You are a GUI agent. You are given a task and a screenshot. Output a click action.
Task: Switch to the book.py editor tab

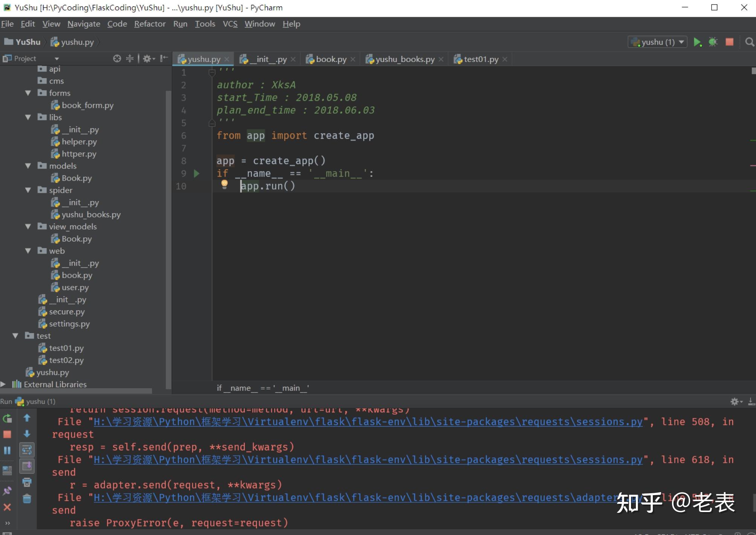(331, 59)
